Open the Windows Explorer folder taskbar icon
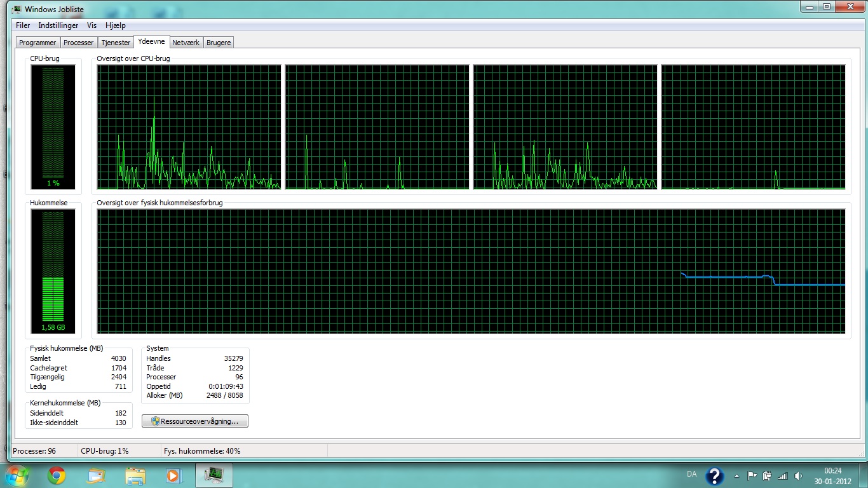 (135, 475)
